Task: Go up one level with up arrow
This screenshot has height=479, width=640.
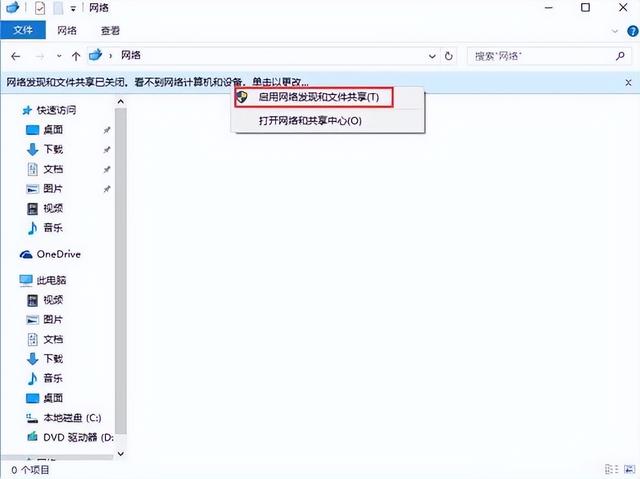Action: pos(76,56)
